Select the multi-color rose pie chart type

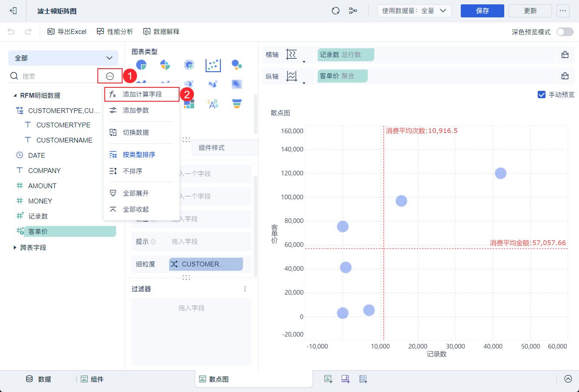coord(165,65)
